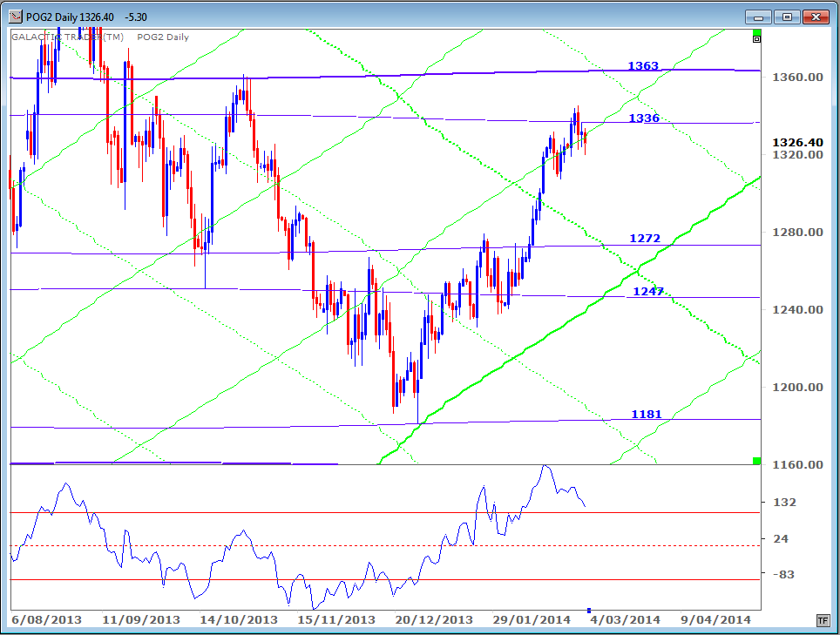
Task: Click the 1181 level label
Action: pyautogui.click(x=647, y=414)
